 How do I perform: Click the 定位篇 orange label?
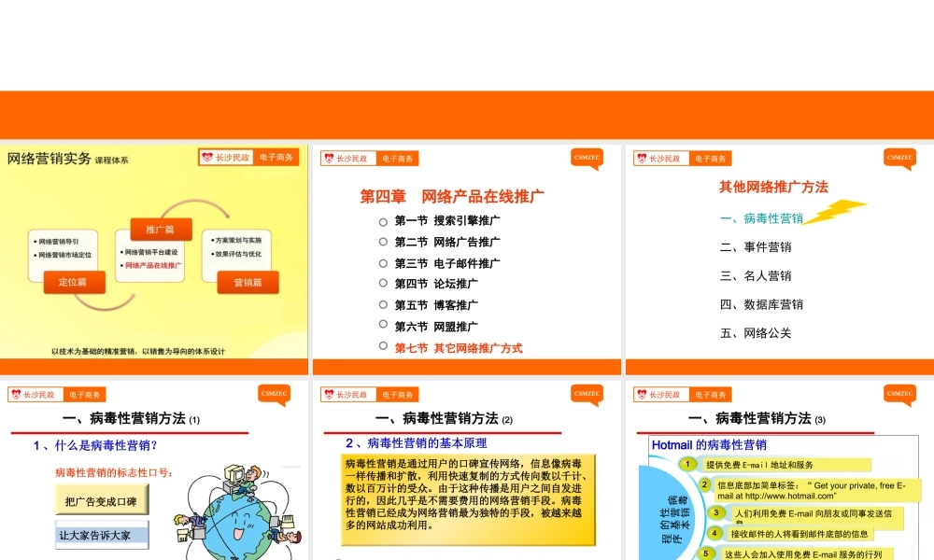(73, 281)
